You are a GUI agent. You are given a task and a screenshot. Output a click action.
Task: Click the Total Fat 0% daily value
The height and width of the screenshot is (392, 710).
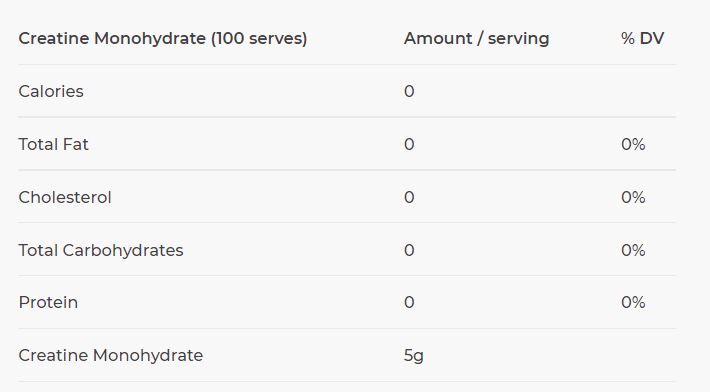633,144
